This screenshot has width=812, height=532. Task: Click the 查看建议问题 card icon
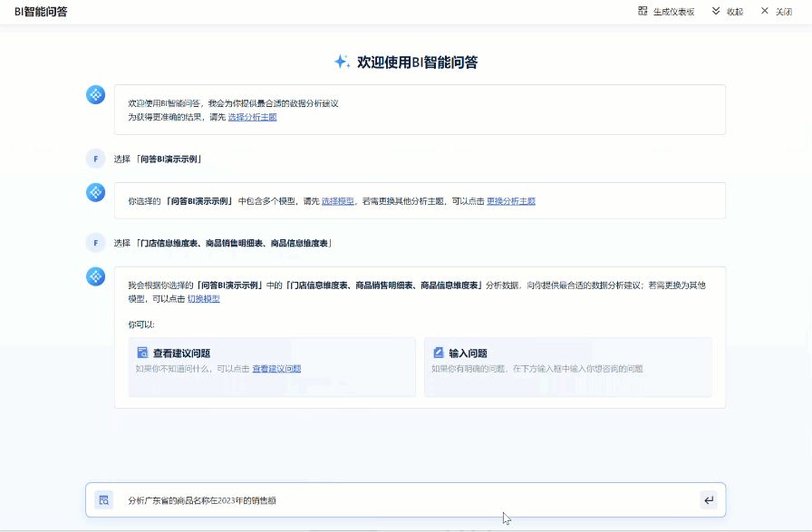coord(142,353)
